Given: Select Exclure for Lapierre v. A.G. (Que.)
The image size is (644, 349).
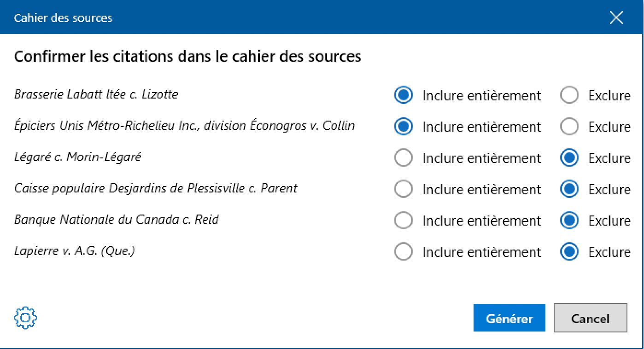Looking at the screenshot, I should [569, 252].
